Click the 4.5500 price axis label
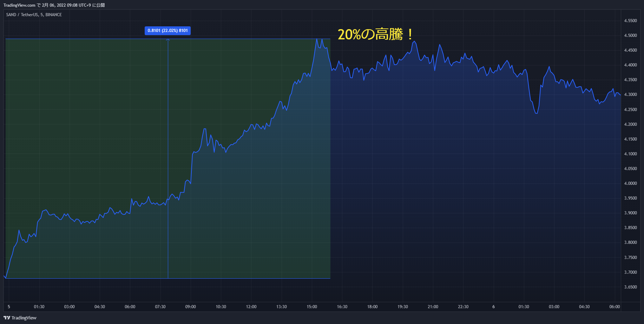644x324 pixels. click(x=630, y=21)
